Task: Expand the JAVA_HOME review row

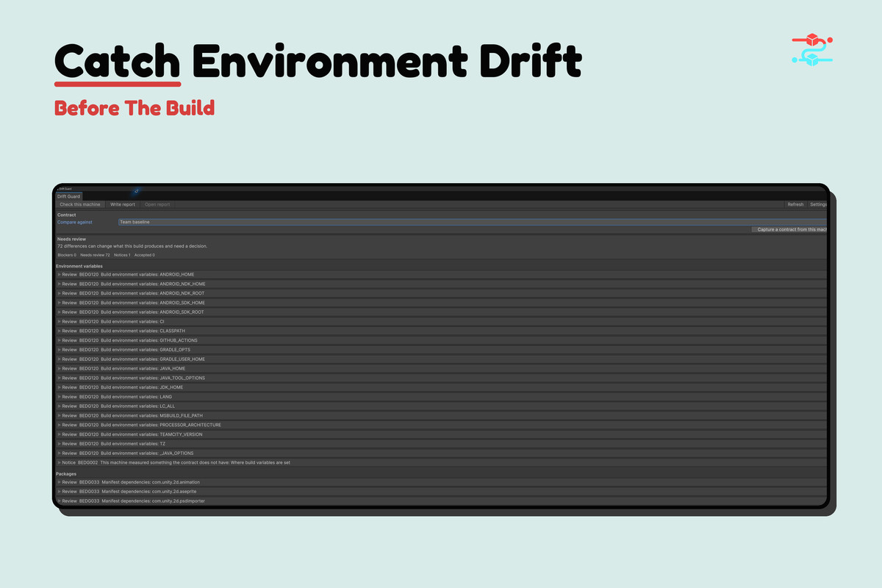Action: click(x=442, y=368)
